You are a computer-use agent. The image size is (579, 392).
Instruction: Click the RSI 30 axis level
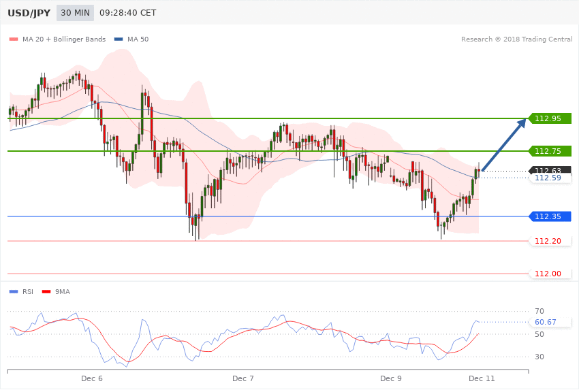[539, 357]
